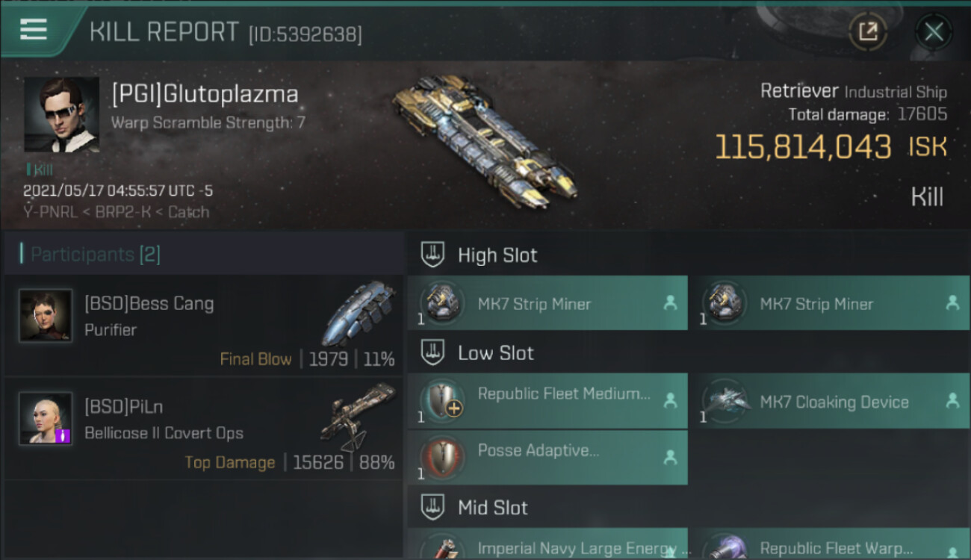Open the hamburger menu icon

tap(34, 30)
